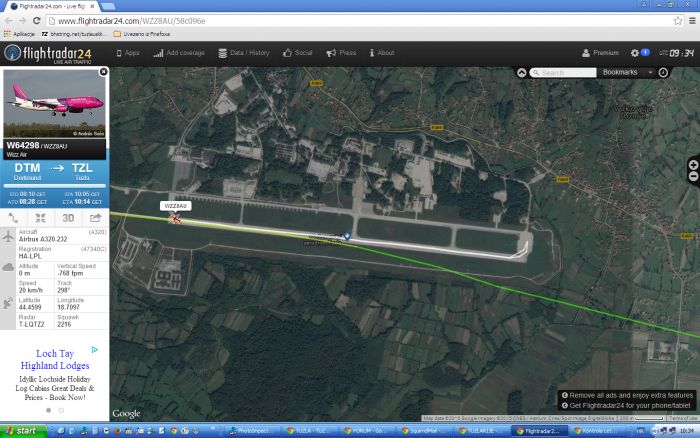Image resolution: width=700 pixels, height=438 pixels.
Task: Click the Premium account link
Action: coord(600,53)
